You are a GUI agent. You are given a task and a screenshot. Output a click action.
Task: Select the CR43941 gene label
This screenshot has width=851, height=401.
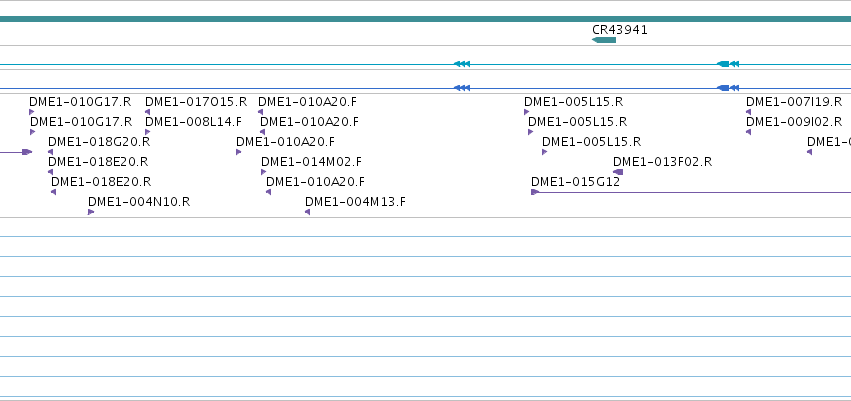620,30
